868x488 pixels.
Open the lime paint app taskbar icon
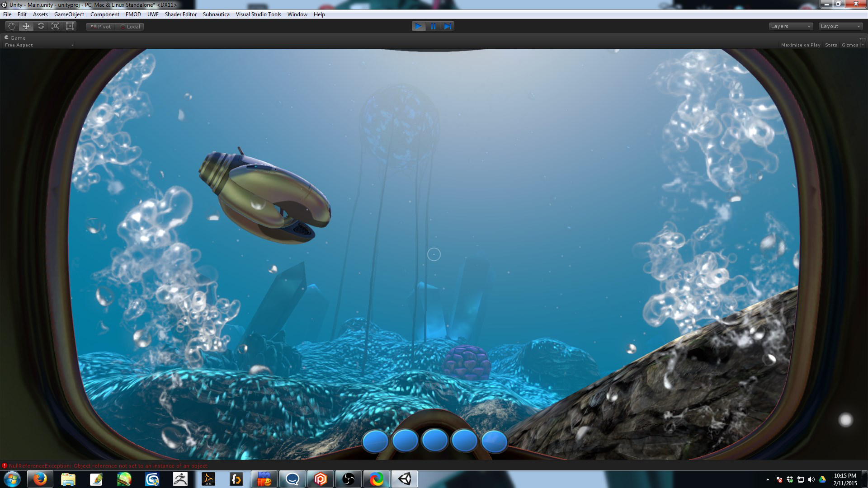124,479
